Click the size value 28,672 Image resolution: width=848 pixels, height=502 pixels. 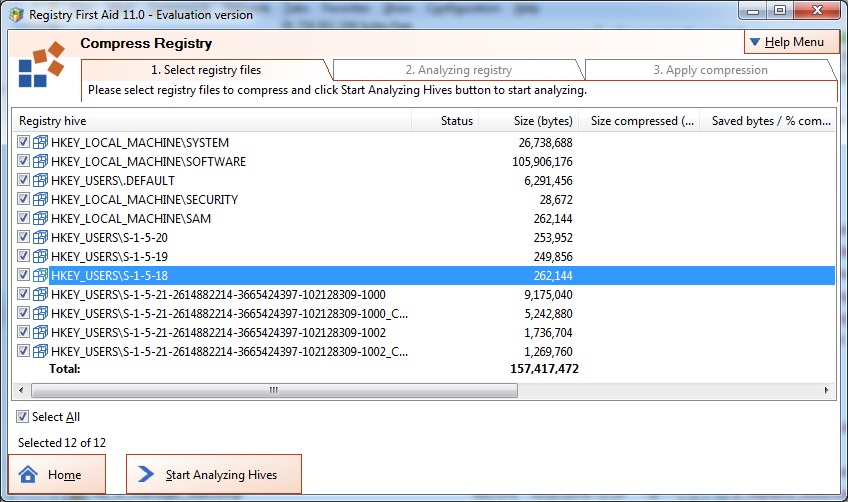click(556, 199)
